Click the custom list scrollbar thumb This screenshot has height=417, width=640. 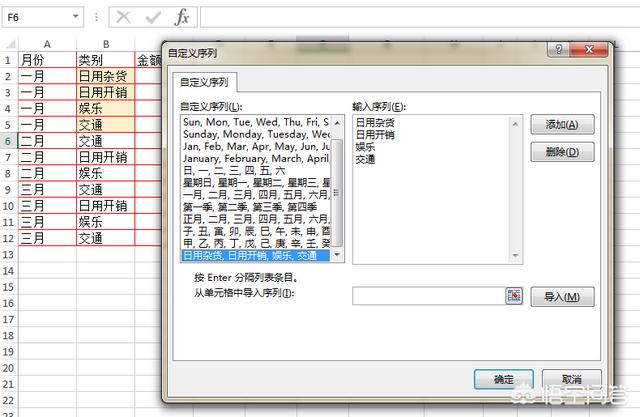tap(337, 193)
